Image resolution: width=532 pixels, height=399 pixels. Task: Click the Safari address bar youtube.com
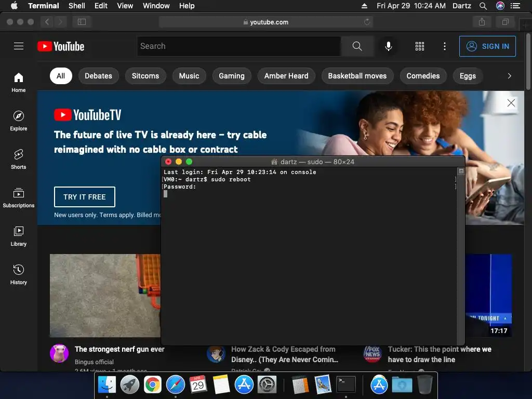pos(266,22)
